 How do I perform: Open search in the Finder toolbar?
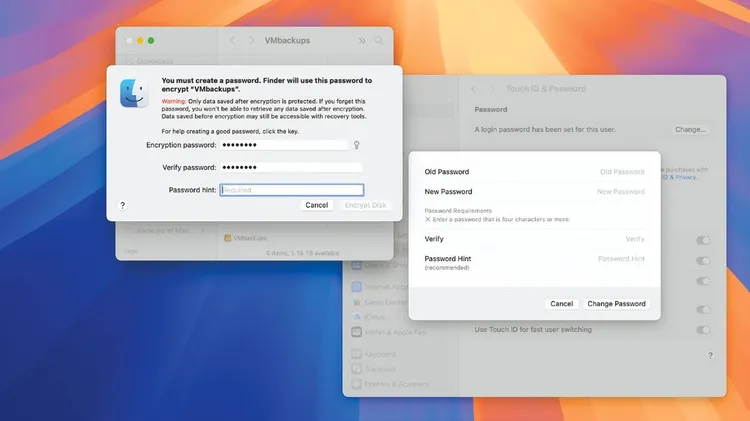click(379, 41)
